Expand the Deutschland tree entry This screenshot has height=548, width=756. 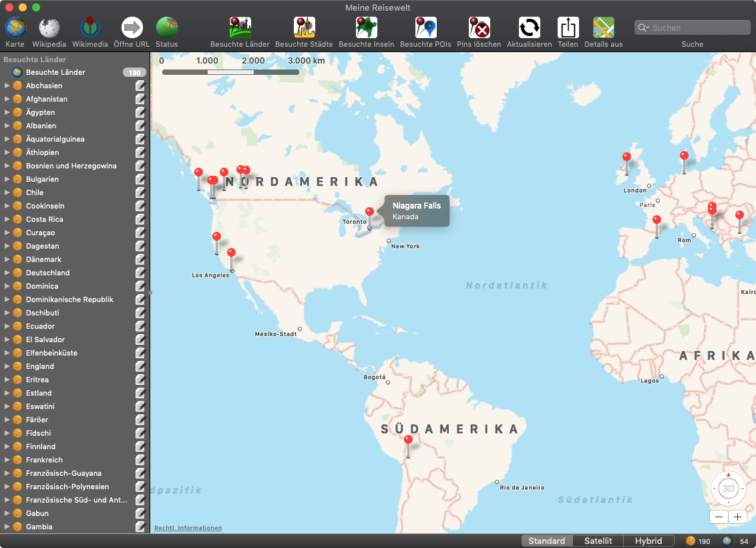coord(7,273)
